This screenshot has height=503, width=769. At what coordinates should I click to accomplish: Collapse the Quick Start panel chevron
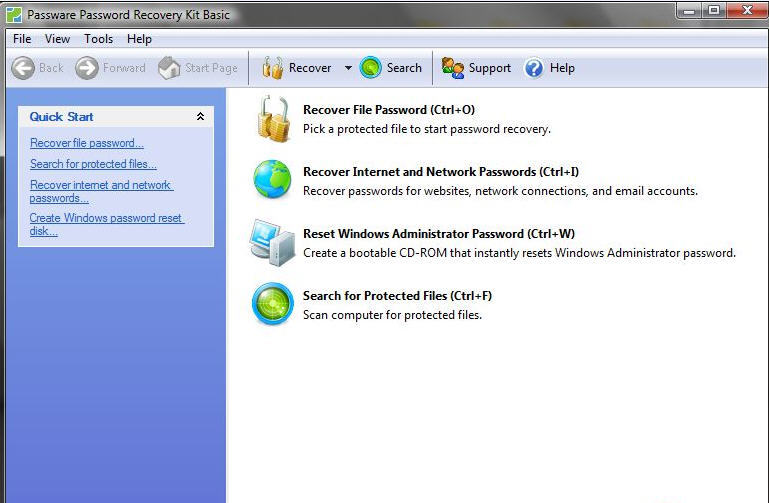pyautogui.click(x=200, y=117)
